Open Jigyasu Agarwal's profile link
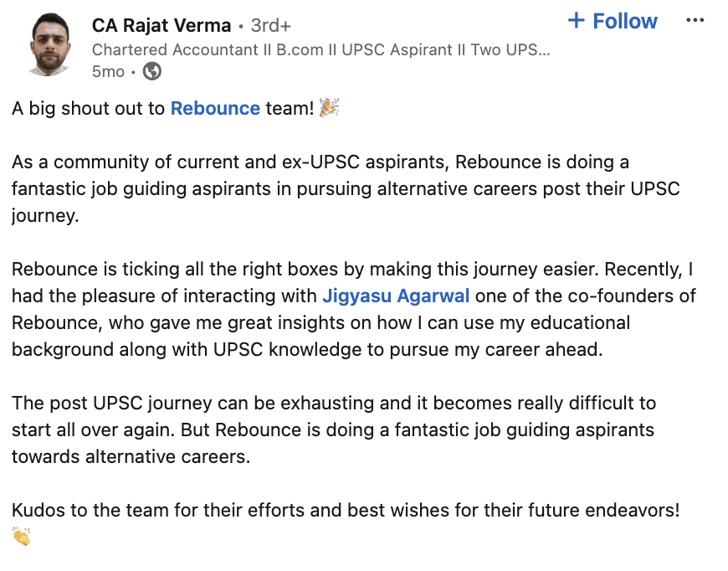 (x=396, y=296)
